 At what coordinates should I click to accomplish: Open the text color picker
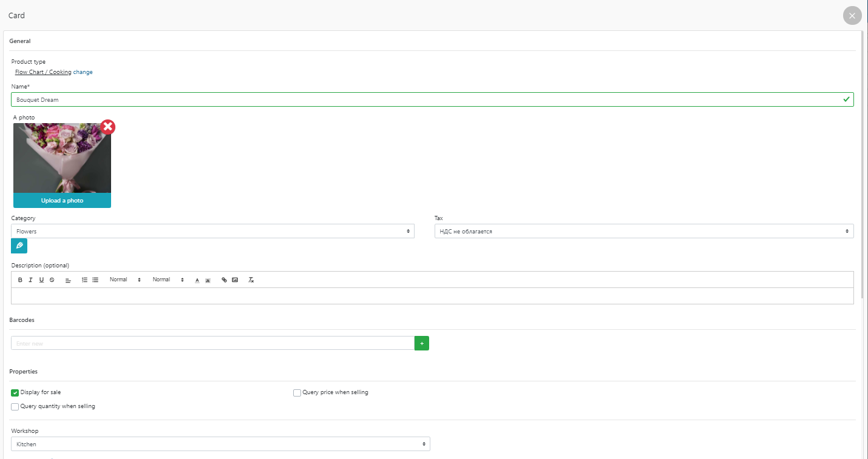click(197, 280)
